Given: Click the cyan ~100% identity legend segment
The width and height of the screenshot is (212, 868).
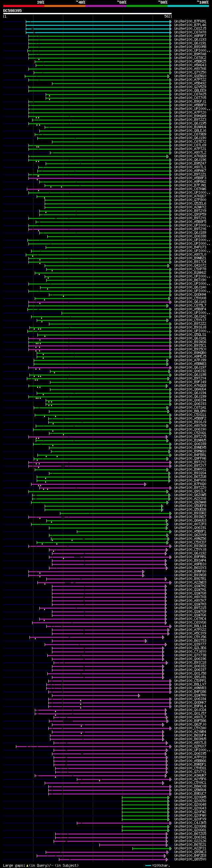Looking at the screenshot, I should pyautogui.click(x=188, y=6).
